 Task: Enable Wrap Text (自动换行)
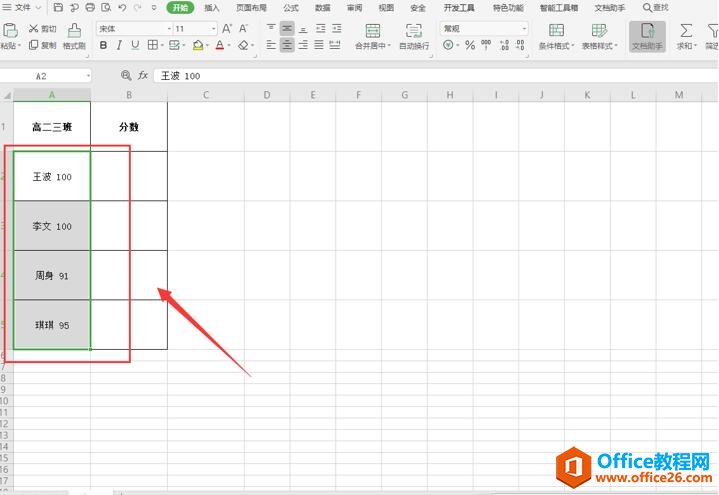pyautogui.click(x=414, y=37)
